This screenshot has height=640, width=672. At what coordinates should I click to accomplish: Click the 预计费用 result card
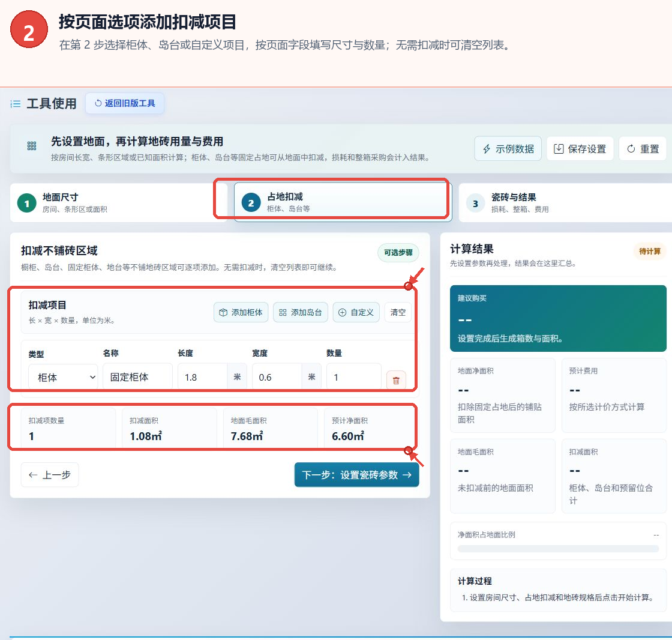pos(614,395)
